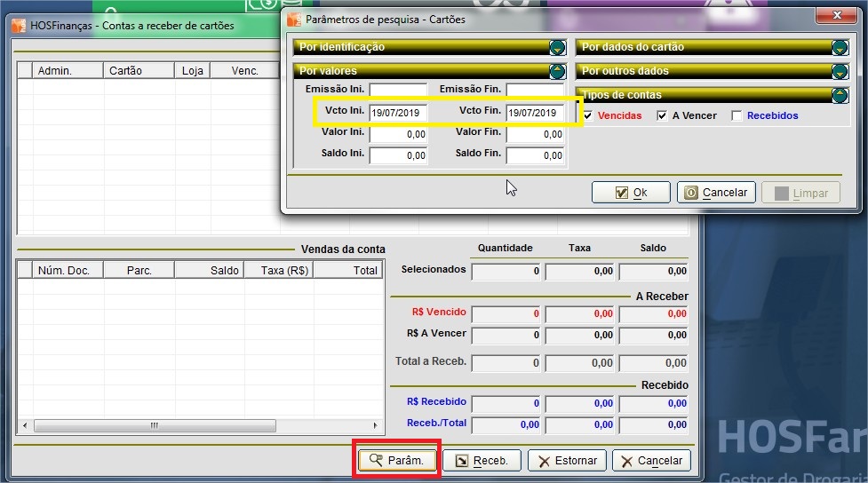Click the Vcto Ini. date field
This screenshot has height=483, width=868.
(398, 113)
